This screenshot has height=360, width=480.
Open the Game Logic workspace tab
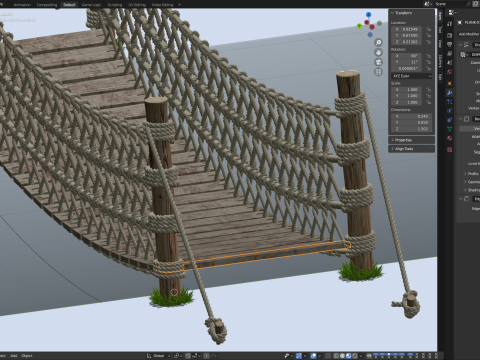[91, 5]
